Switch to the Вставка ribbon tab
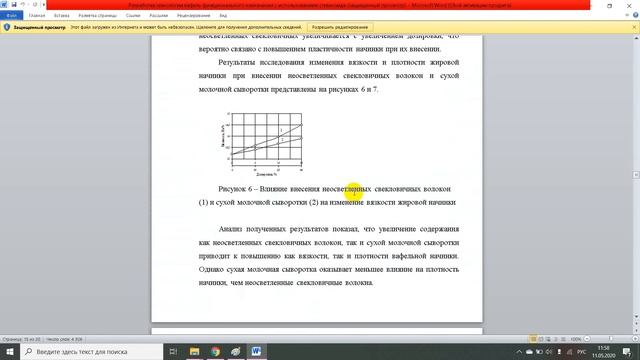 pos(62,16)
